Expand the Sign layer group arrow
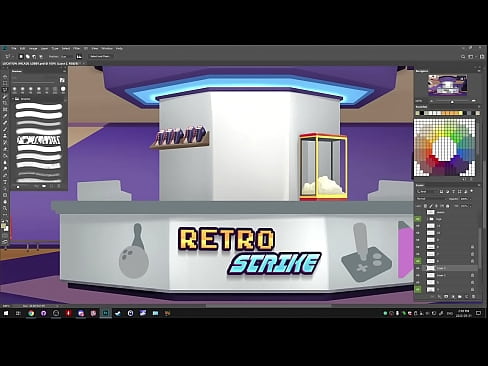488x366 pixels. (427, 219)
